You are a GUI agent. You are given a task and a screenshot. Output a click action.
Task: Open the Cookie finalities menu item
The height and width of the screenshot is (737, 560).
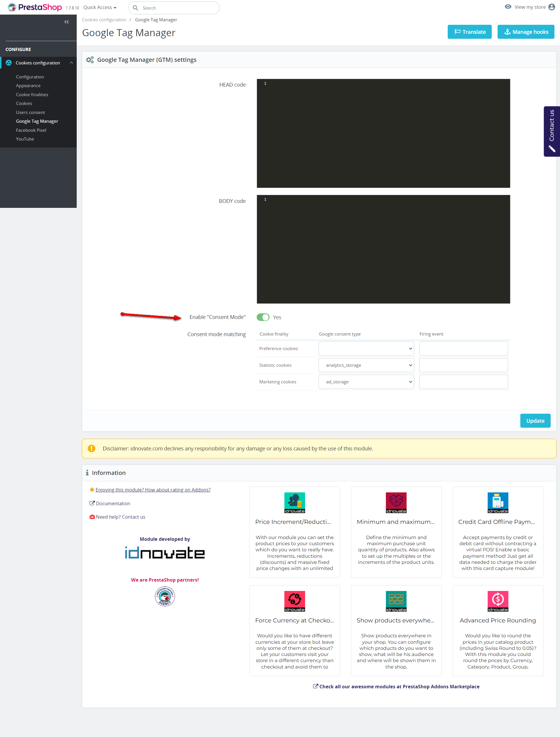pos(32,95)
